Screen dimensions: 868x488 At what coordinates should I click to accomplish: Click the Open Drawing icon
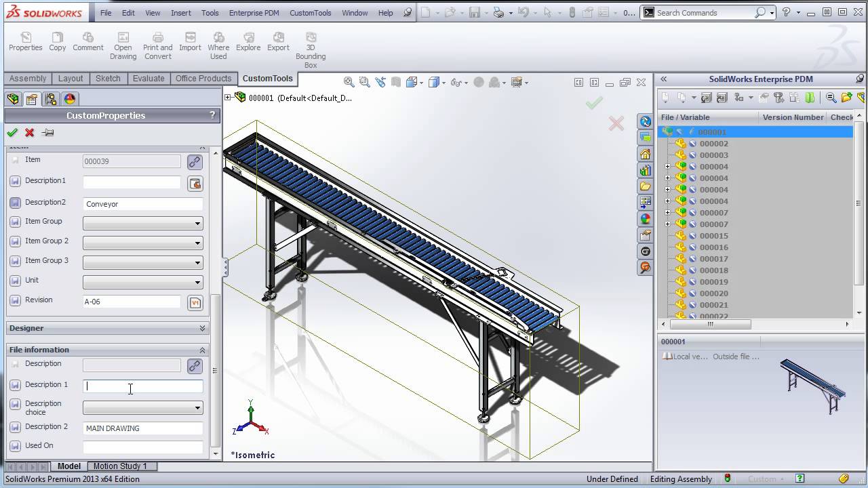[123, 46]
